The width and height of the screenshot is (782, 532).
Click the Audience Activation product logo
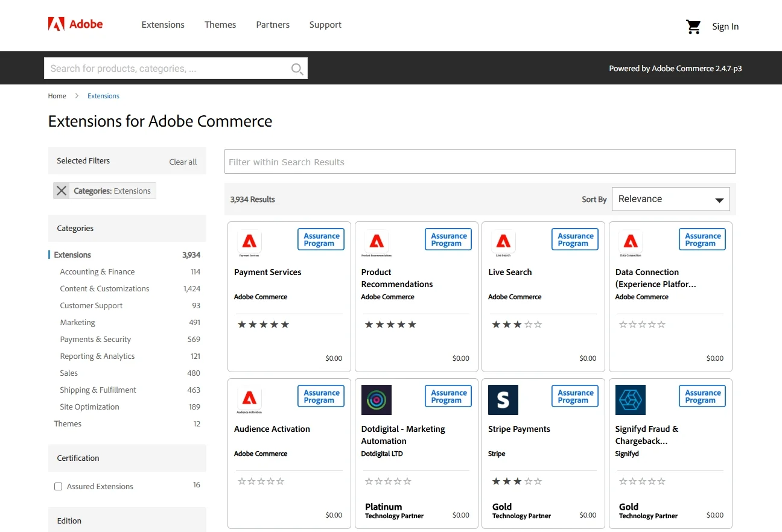click(249, 401)
